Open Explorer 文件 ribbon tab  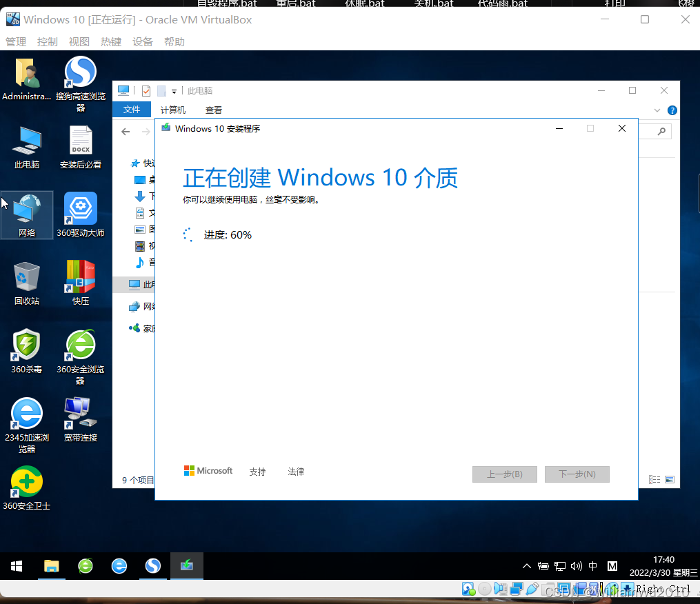[132, 110]
